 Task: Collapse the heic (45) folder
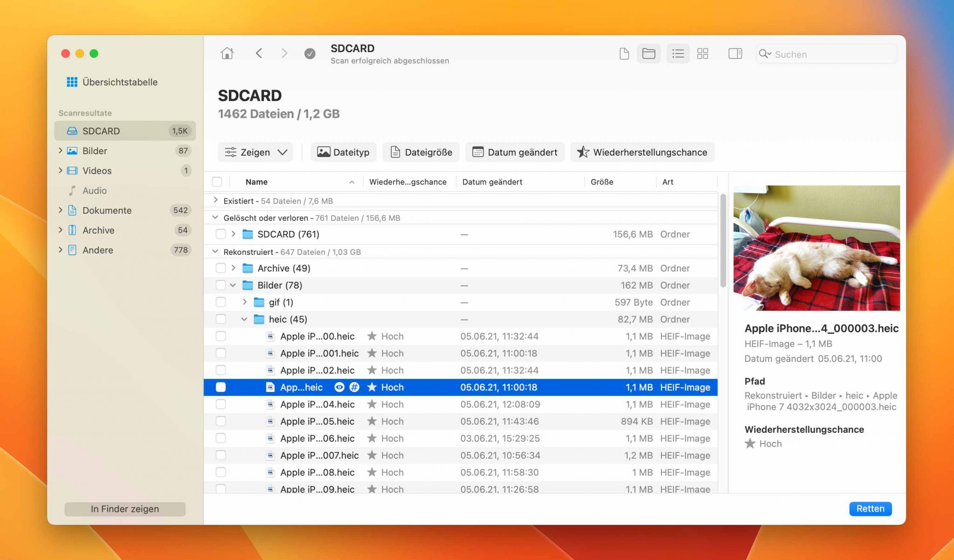click(244, 319)
